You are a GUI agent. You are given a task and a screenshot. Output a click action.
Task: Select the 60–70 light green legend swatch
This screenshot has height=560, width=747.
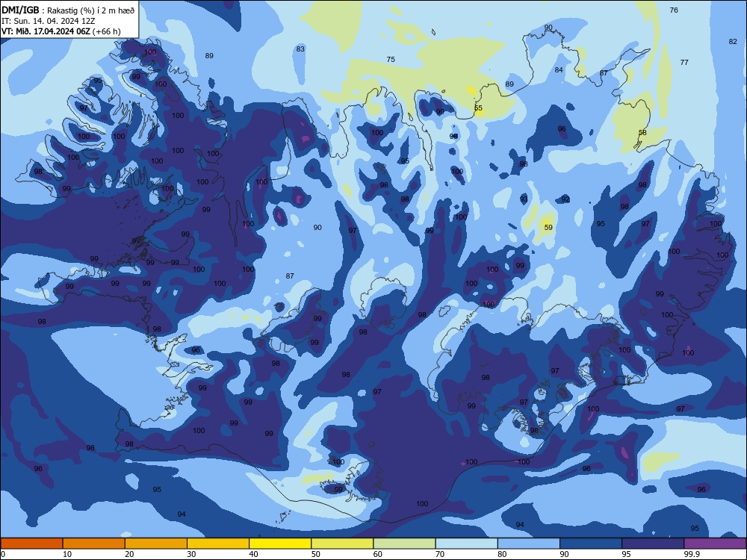[x=404, y=544]
